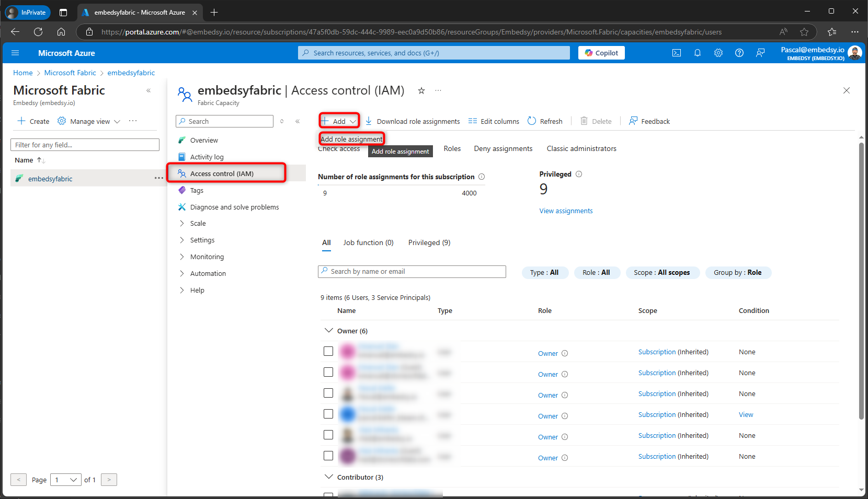This screenshot has width=868, height=499.
Task: Click the View assignments link
Action: (566, 211)
